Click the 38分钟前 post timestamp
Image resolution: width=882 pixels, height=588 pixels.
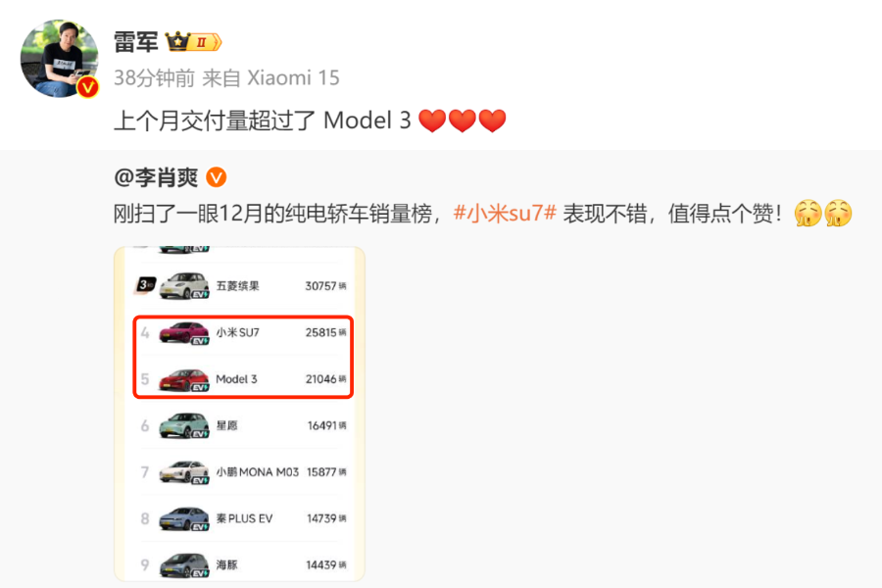154,78
